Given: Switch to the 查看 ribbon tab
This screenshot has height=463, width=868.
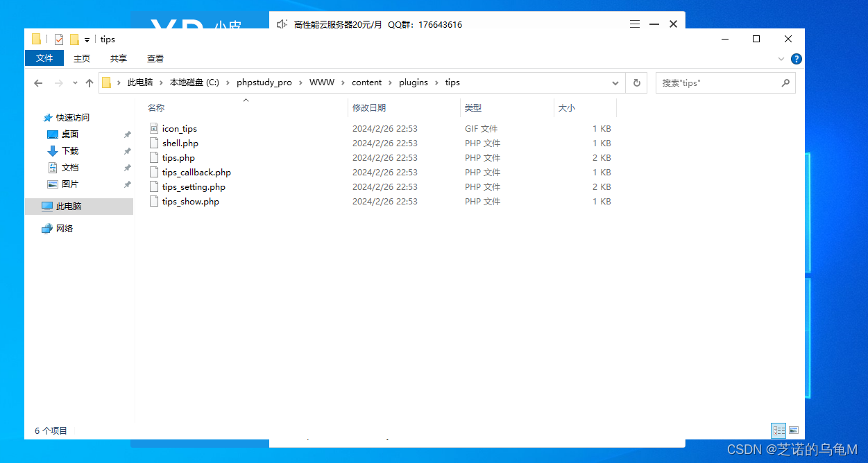Looking at the screenshot, I should click(155, 58).
